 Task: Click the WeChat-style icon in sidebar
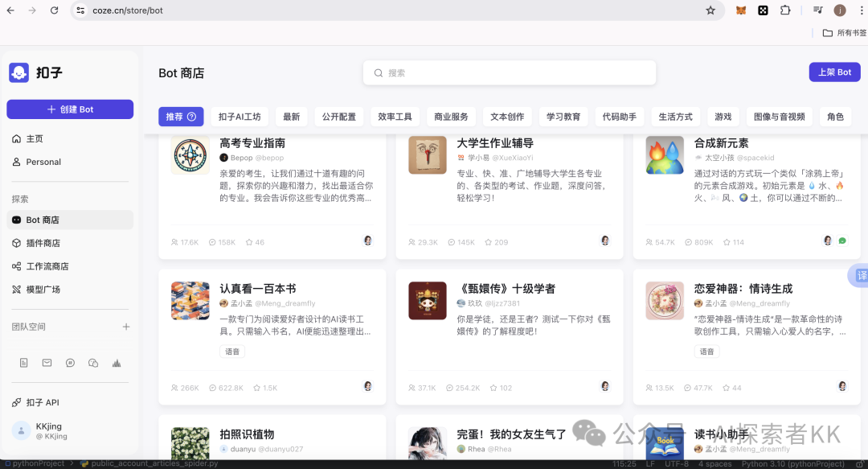93,363
